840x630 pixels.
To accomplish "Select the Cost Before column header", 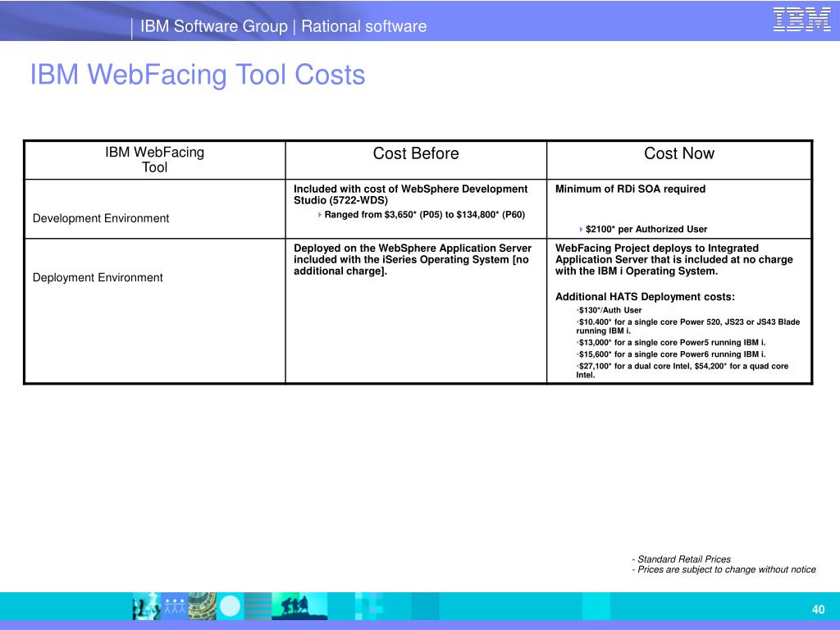I will tap(416, 153).
